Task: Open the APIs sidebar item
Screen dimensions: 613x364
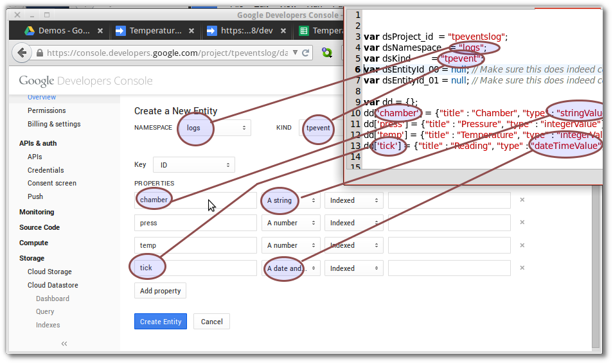Action: tap(35, 157)
